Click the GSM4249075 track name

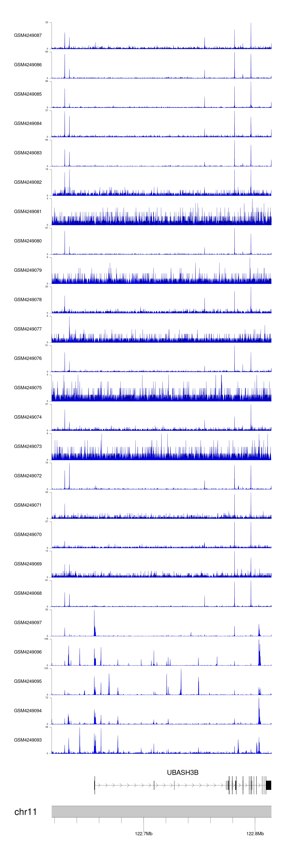tap(28, 387)
